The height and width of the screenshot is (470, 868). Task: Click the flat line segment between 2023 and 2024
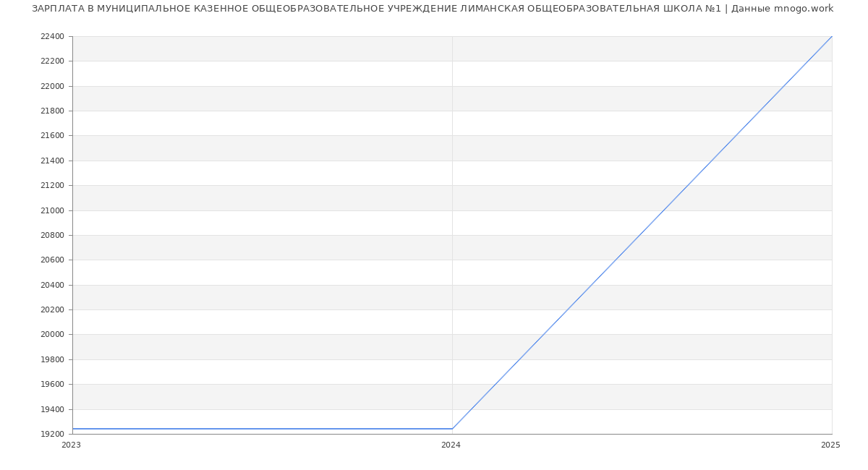pyautogui.click(x=262, y=429)
